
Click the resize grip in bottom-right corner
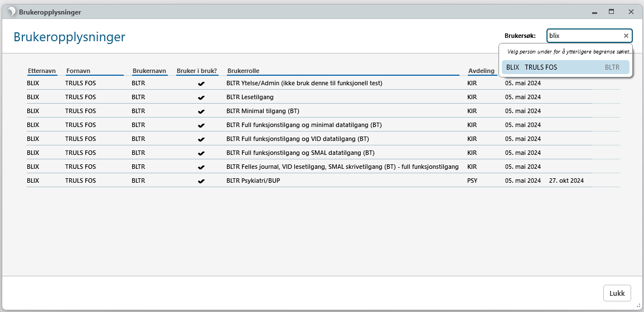[x=638, y=306]
